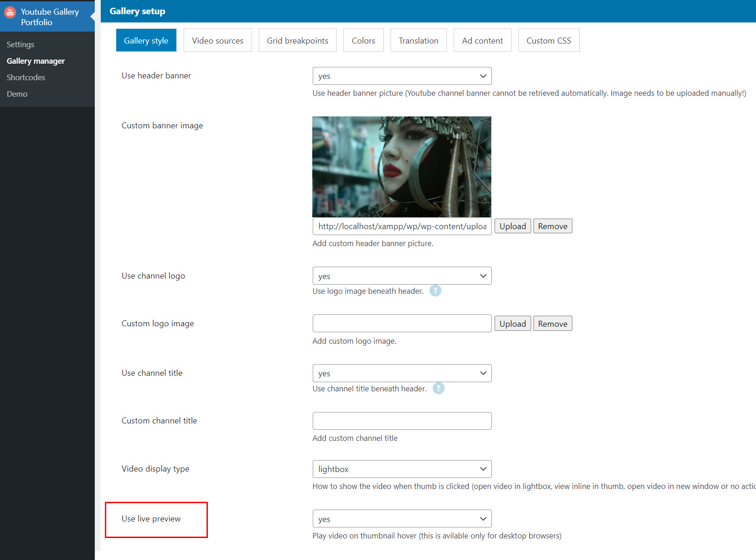The height and width of the screenshot is (560, 756).
Task: Open the Ad content tab
Action: [x=482, y=40]
